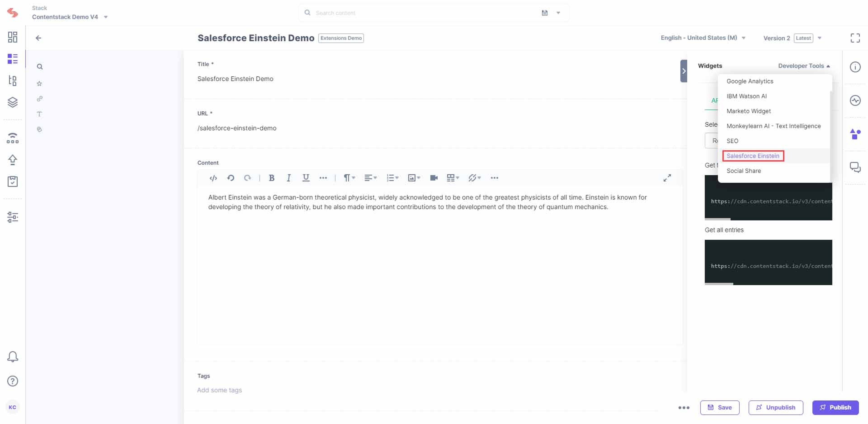Viewport: 868px width, 424px height.
Task: Undo the last edit in the editor
Action: pyautogui.click(x=231, y=178)
